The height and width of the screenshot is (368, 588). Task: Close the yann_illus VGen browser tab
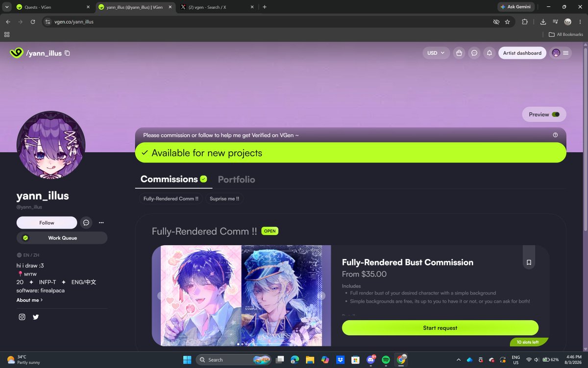169,7
